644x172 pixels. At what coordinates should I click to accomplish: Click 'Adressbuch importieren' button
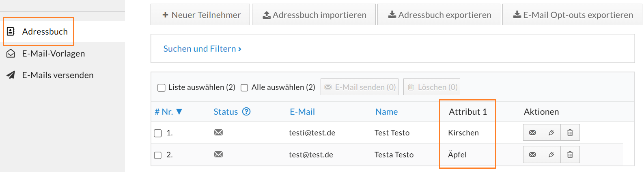tap(314, 15)
